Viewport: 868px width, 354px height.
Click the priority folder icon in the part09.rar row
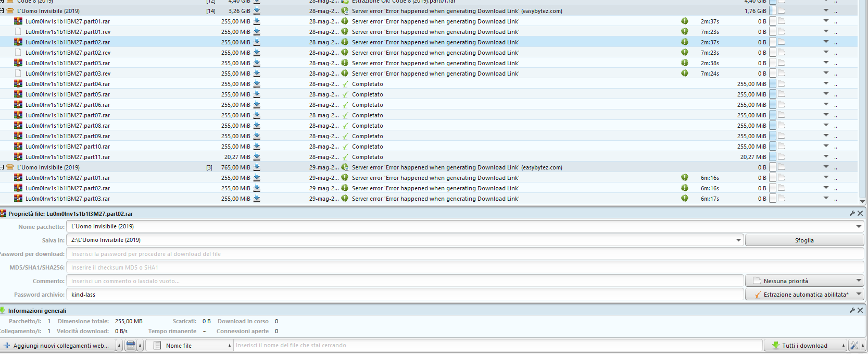tap(782, 136)
